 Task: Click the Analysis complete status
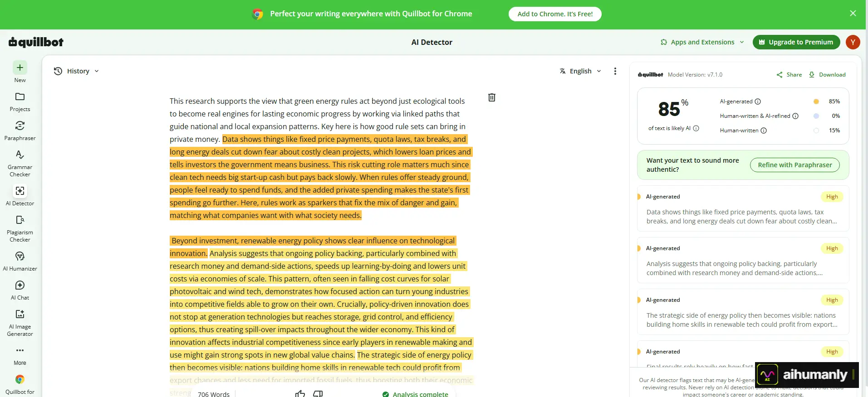pos(415,394)
